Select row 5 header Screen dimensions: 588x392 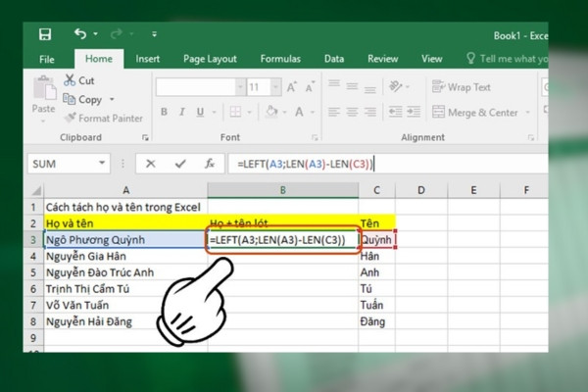pyautogui.click(x=33, y=272)
